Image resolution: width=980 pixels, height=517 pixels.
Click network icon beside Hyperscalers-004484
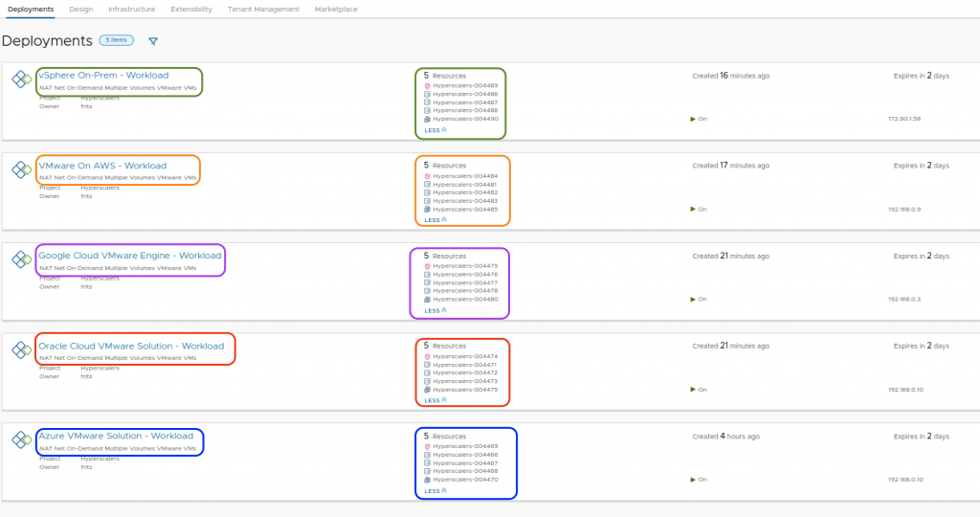pyautogui.click(x=428, y=176)
